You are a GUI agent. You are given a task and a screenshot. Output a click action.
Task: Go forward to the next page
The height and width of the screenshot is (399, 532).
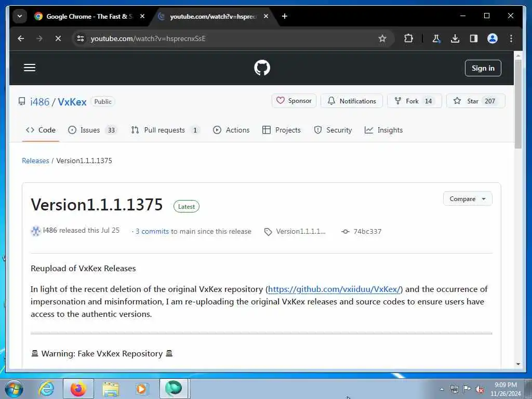click(39, 38)
